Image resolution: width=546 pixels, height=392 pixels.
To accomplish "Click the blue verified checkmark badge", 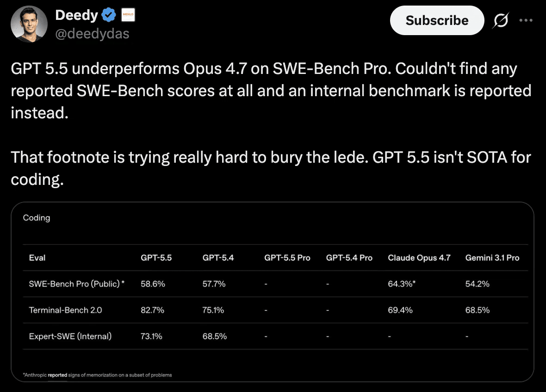I will [109, 16].
